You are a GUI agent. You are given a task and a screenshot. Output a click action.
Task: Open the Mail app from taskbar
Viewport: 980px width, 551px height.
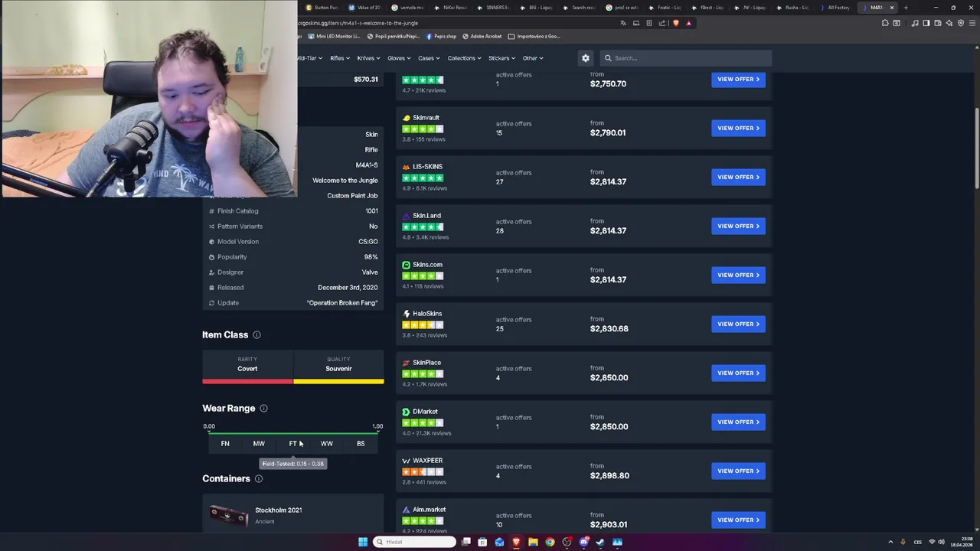click(x=499, y=542)
